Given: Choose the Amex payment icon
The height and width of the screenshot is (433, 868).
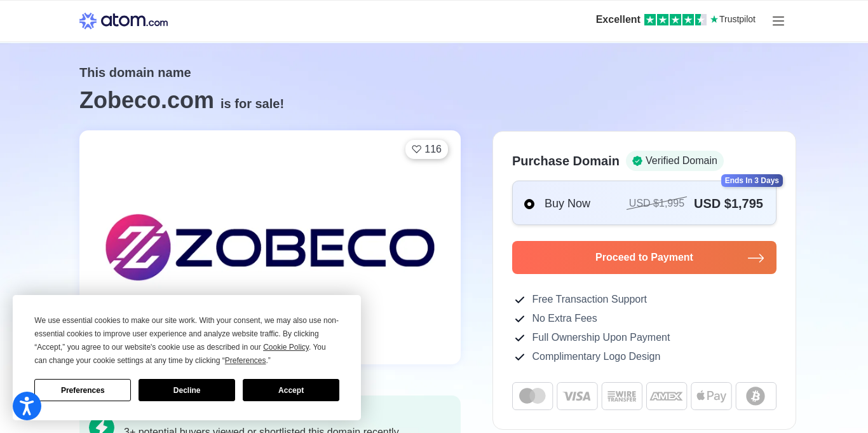Looking at the screenshot, I should coord(667,396).
